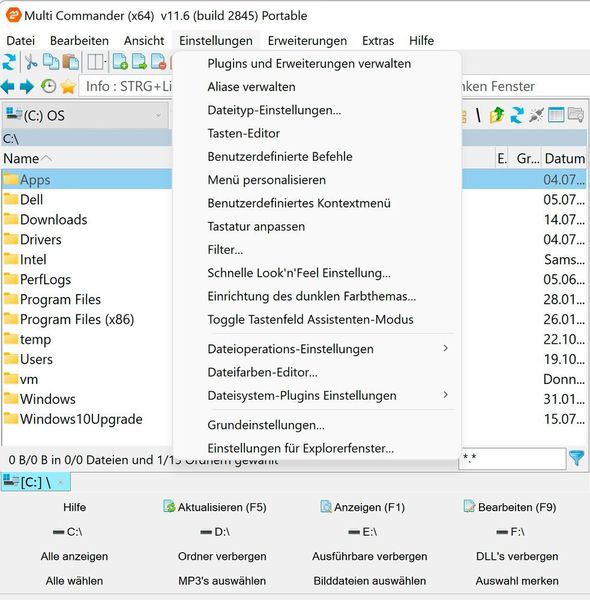This screenshot has width=590, height=600.
Task: Select Einrichtung des dunklen Farbthemas...
Action: [317, 296]
